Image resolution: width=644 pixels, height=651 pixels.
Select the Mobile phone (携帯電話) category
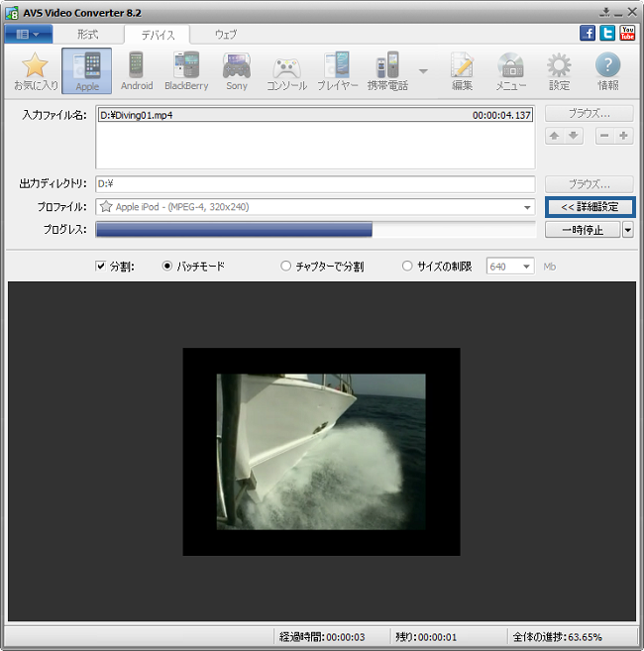387,71
